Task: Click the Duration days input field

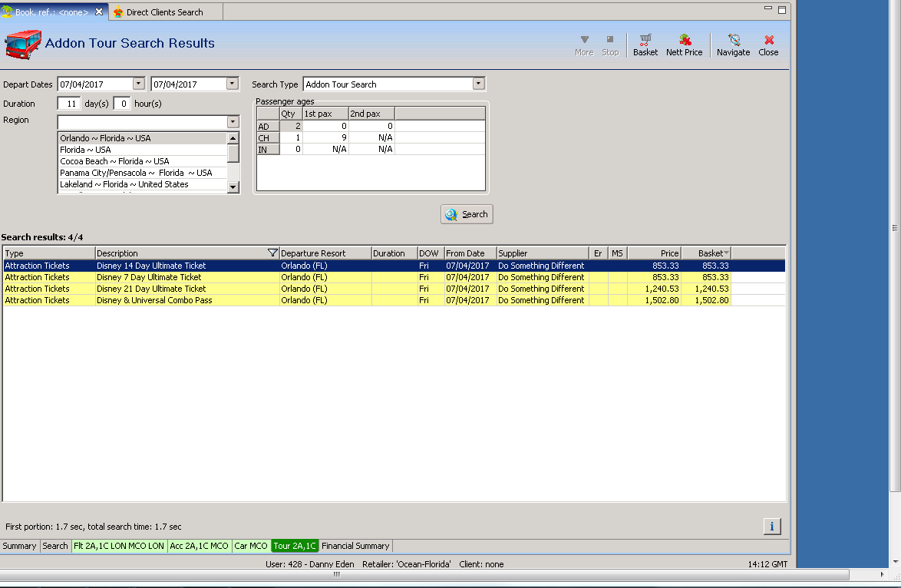Action: (69, 104)
